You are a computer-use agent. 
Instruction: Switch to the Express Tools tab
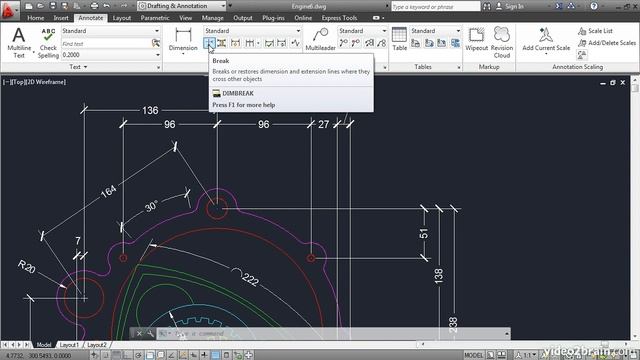339,18
